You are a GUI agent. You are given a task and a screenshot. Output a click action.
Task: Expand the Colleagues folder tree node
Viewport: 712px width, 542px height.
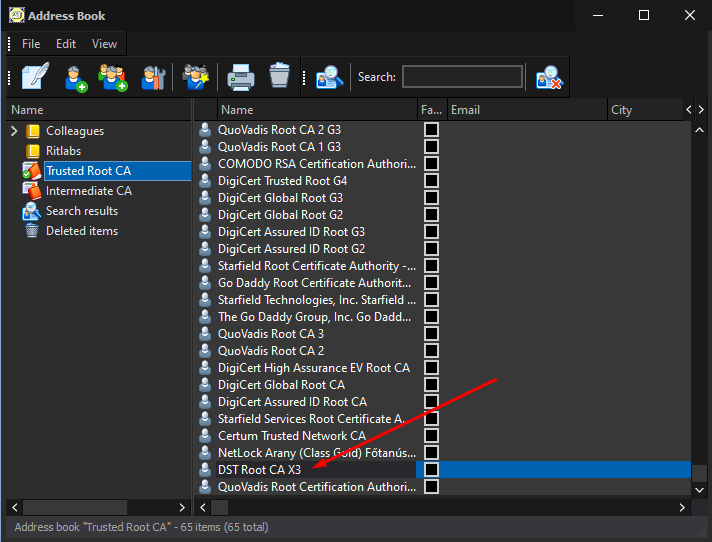click(14, 131)
